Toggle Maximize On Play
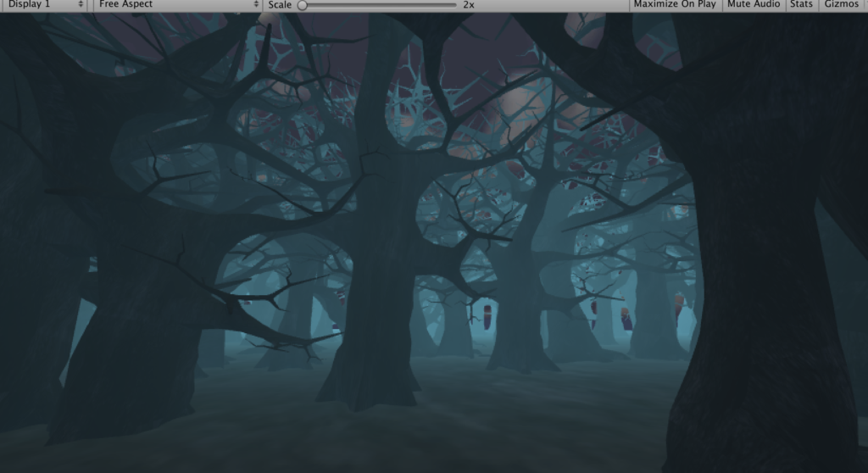The image size is (868, 473). [x=674, y=4]
